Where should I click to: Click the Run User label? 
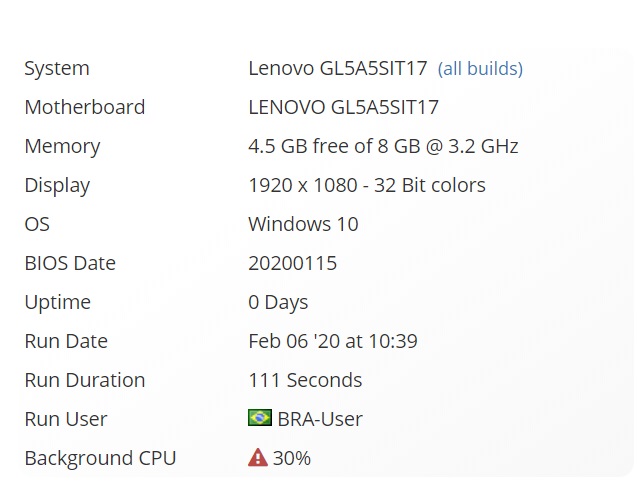click(66, 419)
